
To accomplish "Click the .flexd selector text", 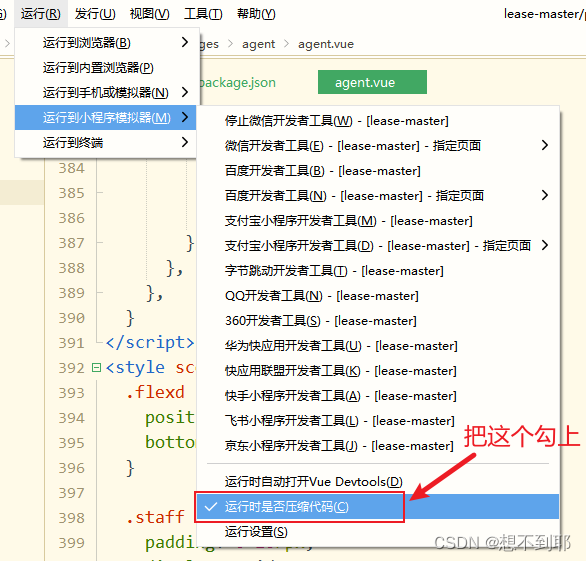I will (x=155, y=392).
